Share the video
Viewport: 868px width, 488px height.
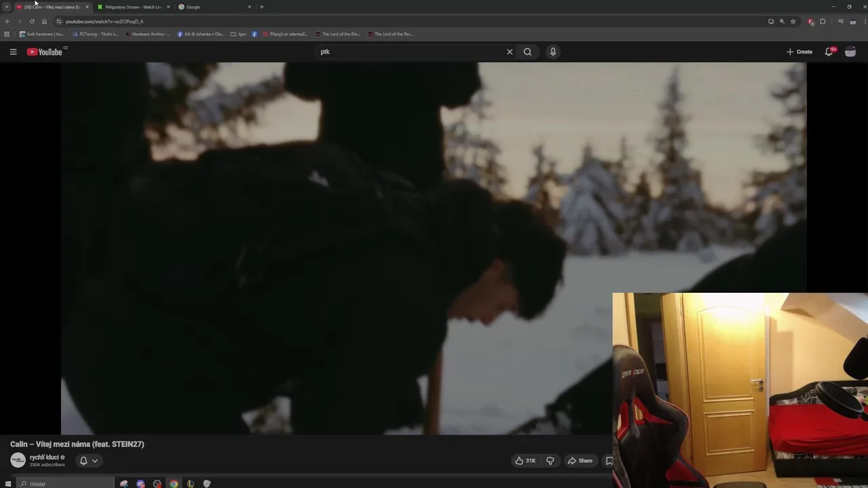coord(580,461)
